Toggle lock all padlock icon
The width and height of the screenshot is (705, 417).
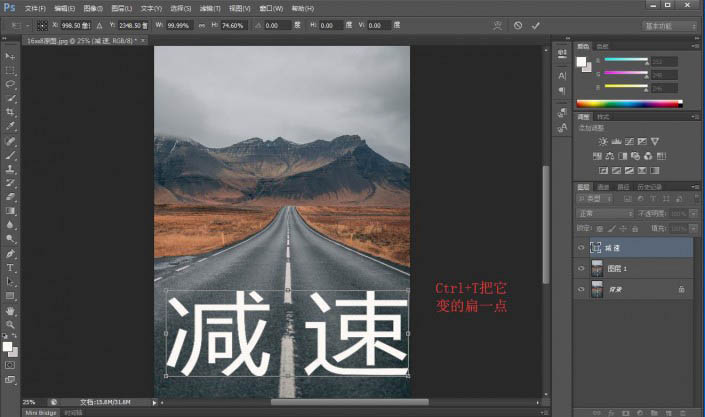635,229
